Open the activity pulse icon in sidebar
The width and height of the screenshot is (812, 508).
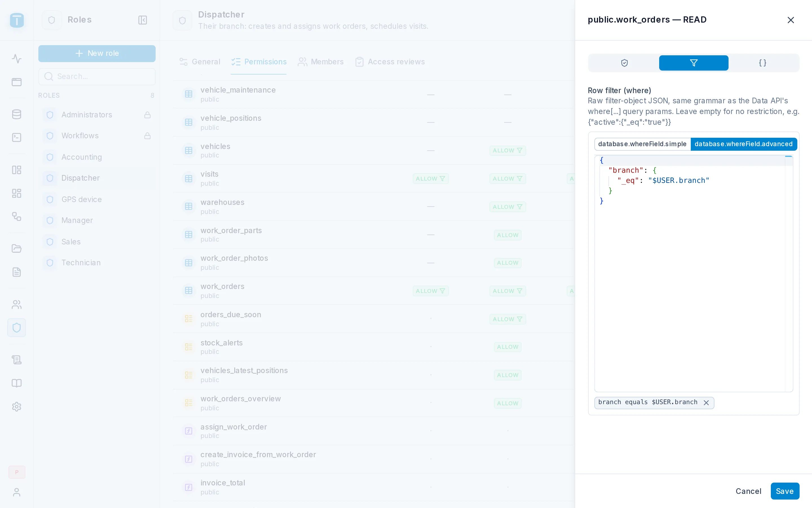click(x=16, y=59)
